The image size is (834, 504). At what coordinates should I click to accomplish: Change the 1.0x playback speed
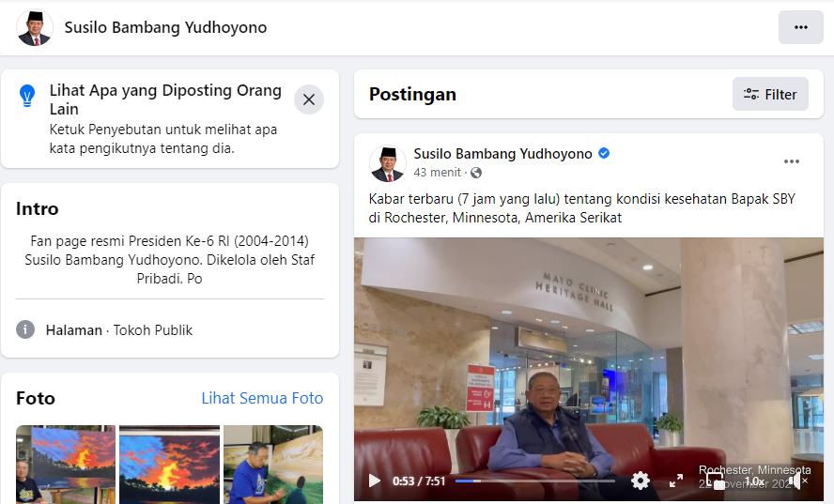754,481
